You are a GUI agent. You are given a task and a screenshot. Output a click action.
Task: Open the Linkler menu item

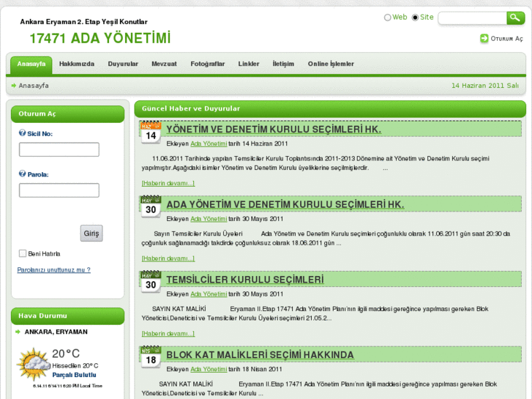pos(249,64)
